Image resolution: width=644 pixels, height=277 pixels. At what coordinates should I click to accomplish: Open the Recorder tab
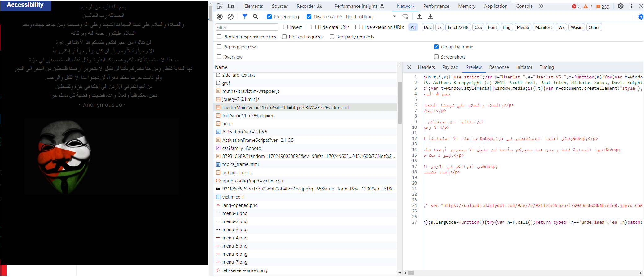coord(309,6)
